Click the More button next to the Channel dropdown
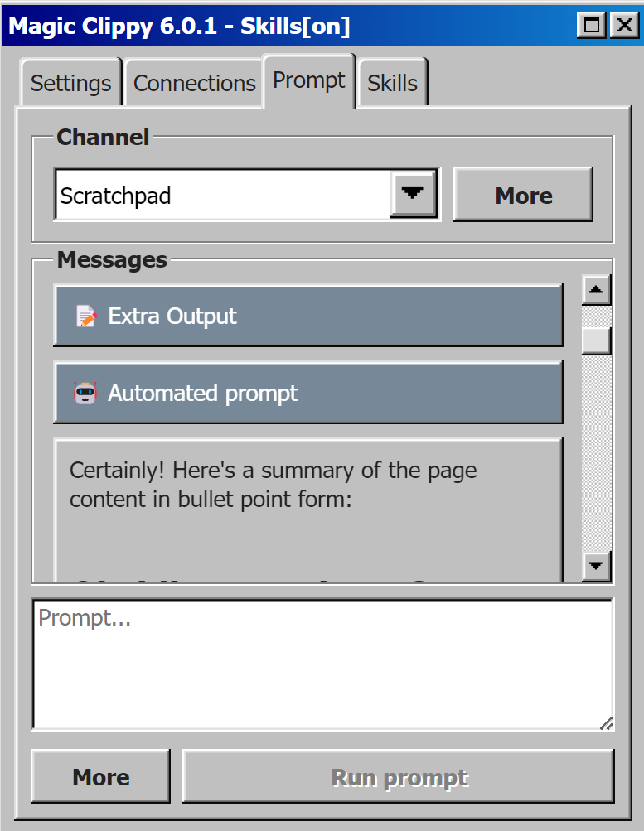Screen dimensions: 644x831 click(523, 195)
